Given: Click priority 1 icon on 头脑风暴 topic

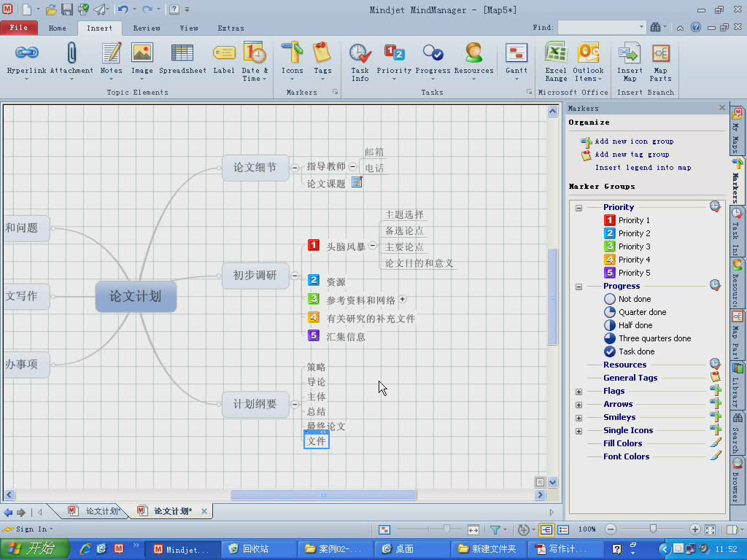Looking at the screenshot, I should pos(313,245).
